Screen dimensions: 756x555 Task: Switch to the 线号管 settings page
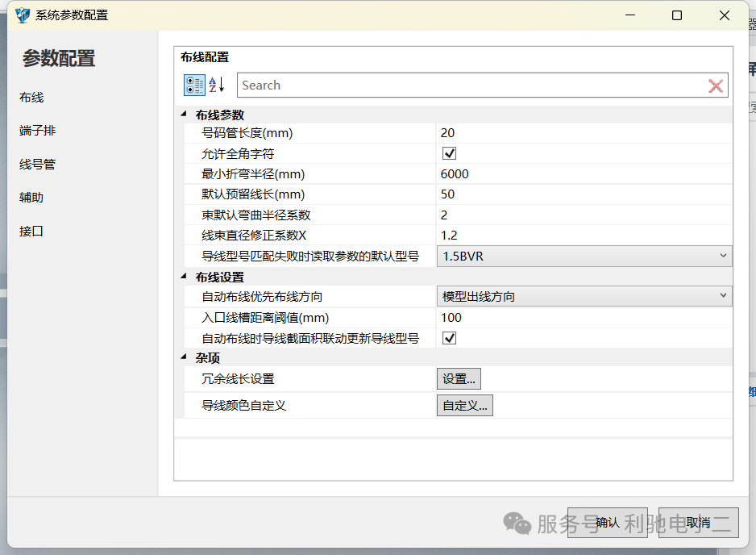click(37, 164)
